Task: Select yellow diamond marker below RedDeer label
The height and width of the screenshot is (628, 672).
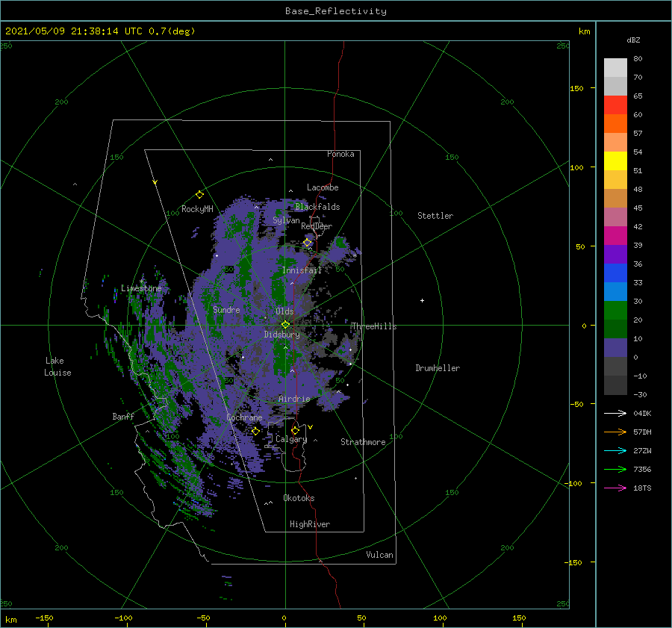Action: [308, 243]
